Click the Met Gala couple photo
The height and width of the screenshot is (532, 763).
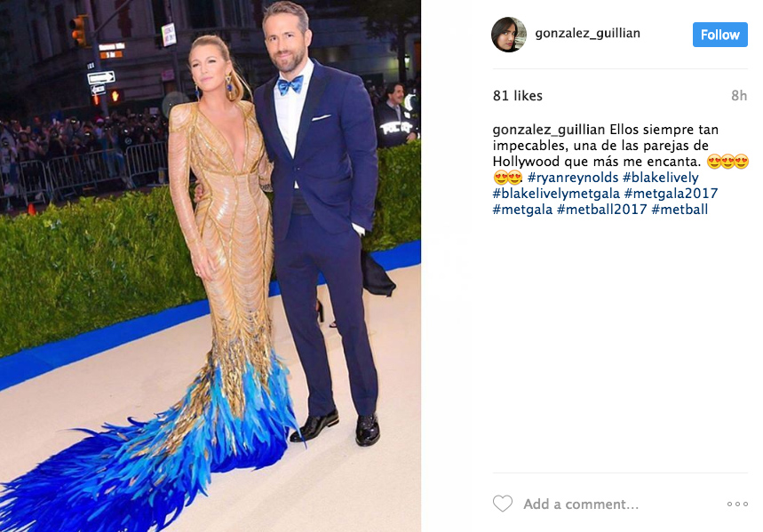click(x=211, y=266)
